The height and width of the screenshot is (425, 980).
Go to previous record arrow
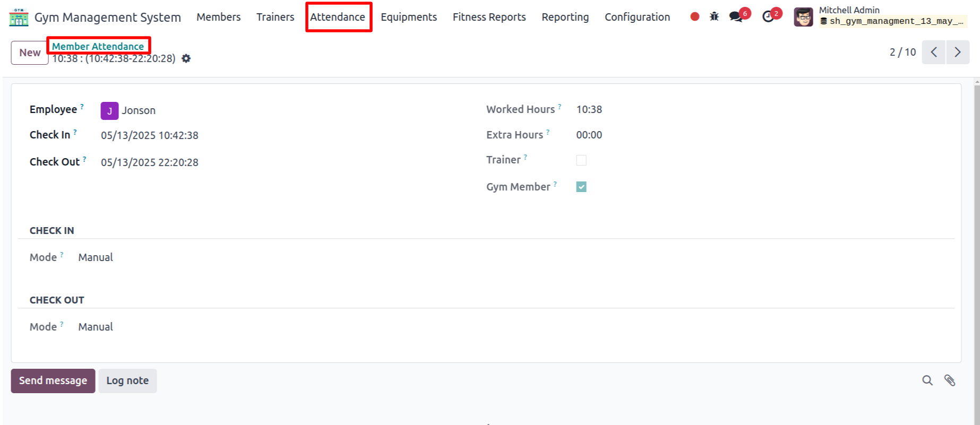point(933,52)
